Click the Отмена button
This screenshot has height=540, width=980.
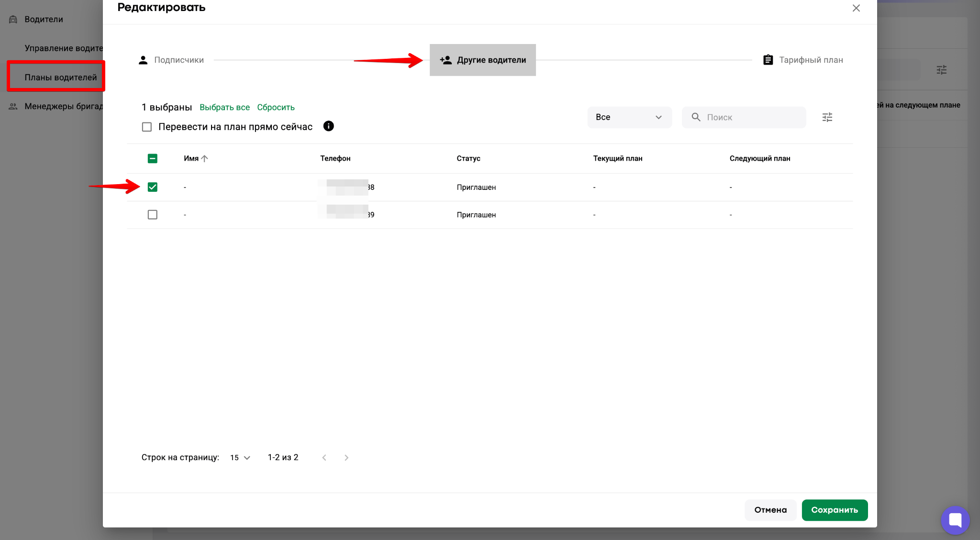[x=770, y=510]
